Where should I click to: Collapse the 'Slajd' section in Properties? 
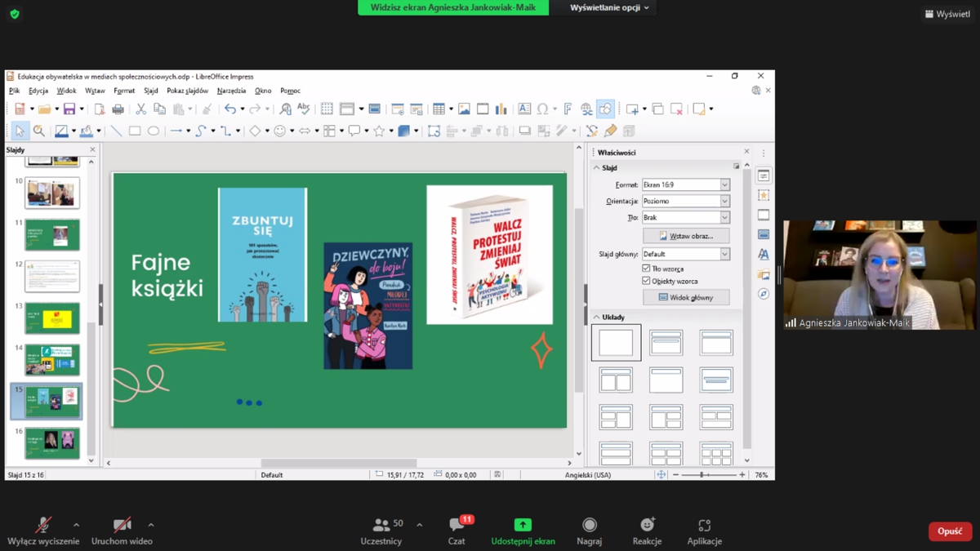point(596,168)
